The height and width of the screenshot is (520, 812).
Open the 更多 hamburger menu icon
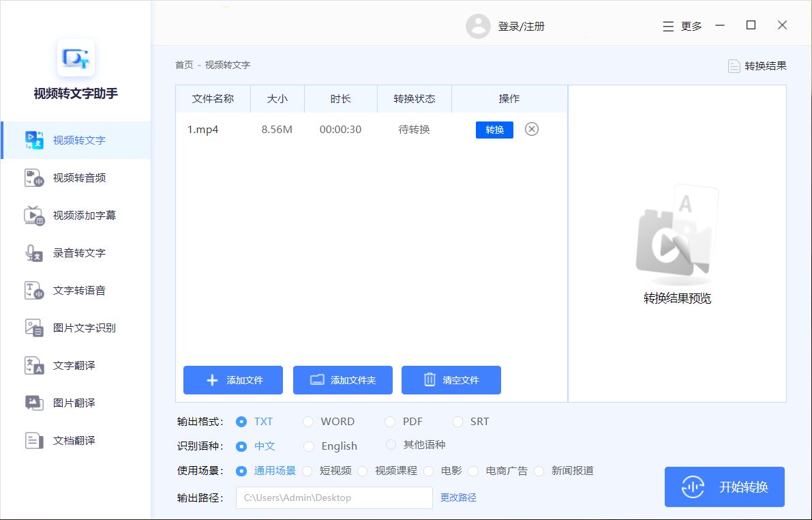668,27
